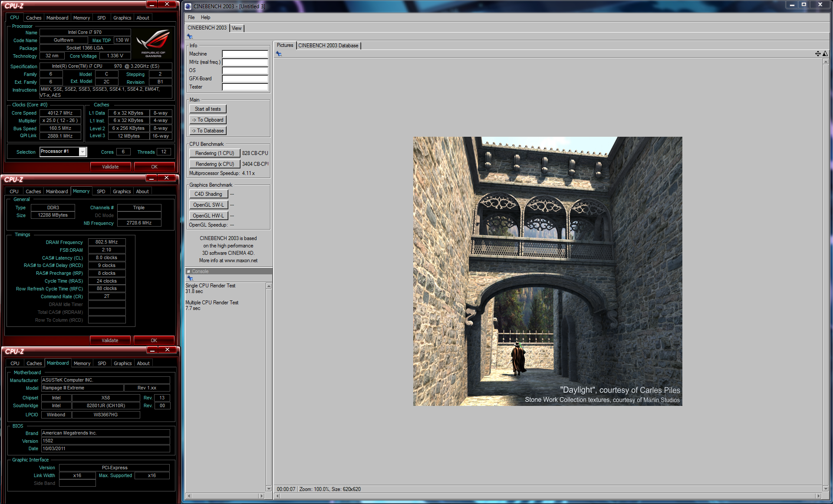Click the Console panel vertical scrollbar track
The height and width of the screenshot is (504, 833).
tap(269, 387)
